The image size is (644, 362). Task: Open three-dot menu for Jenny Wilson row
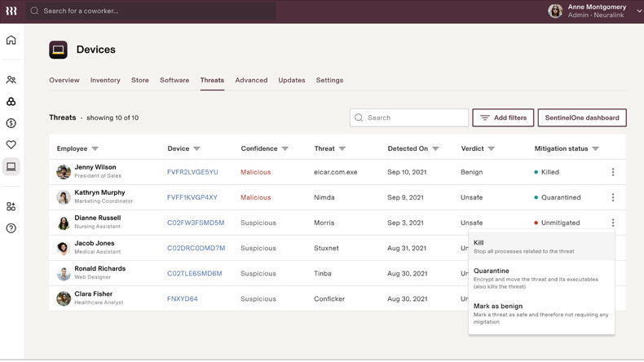(x=613, y=172)
